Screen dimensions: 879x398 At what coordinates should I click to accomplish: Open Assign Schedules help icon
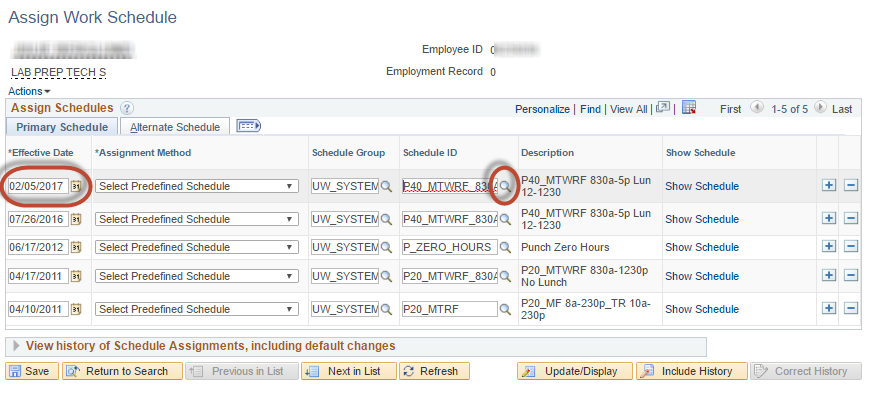point(127,108)
